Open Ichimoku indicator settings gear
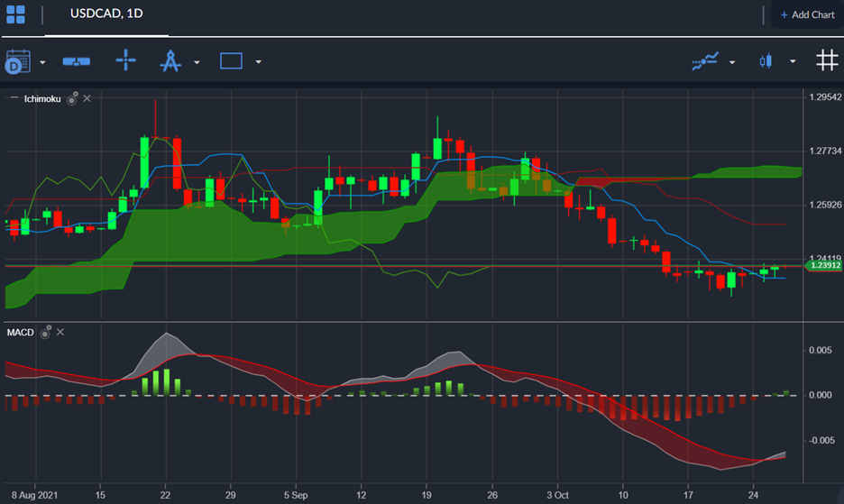Screen dimensions: 844x504 click(x=72, y=98)
